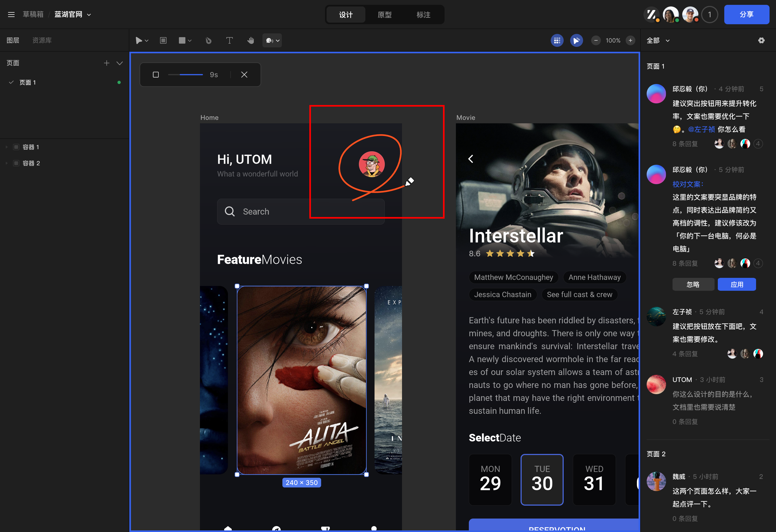The width and height of the screenshot is (776, 532).
Task: Click 魏威's comment avatar
Action: (x=656, y=481)
